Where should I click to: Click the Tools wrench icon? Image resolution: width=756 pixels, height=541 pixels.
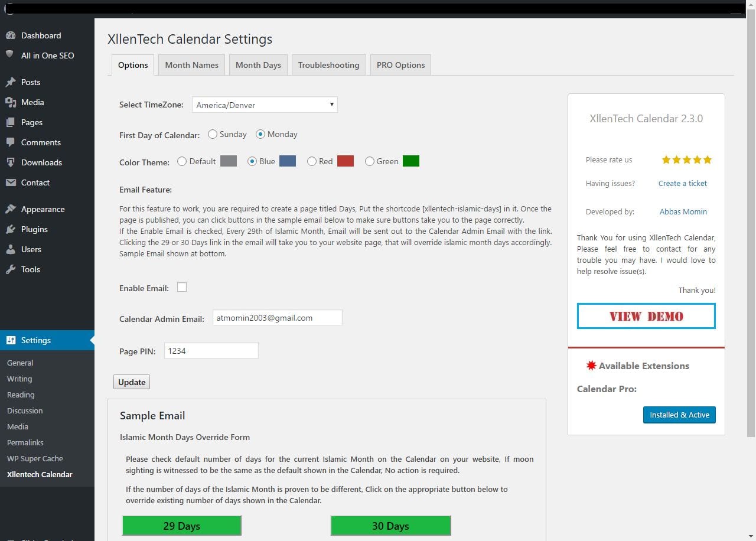point(10,269)
